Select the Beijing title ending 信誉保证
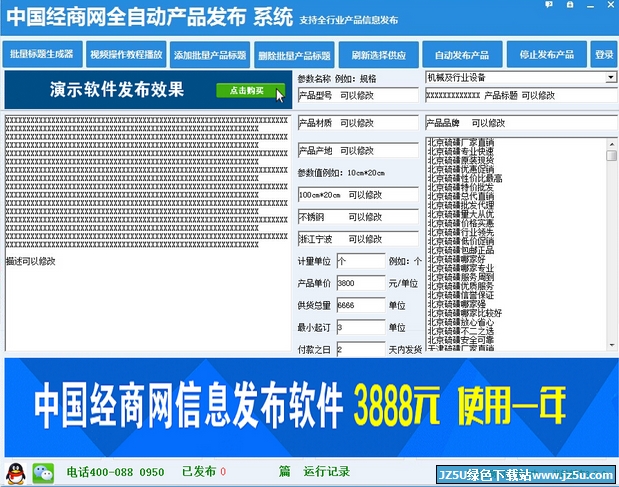Screen dimensions: 619x487 461,295
